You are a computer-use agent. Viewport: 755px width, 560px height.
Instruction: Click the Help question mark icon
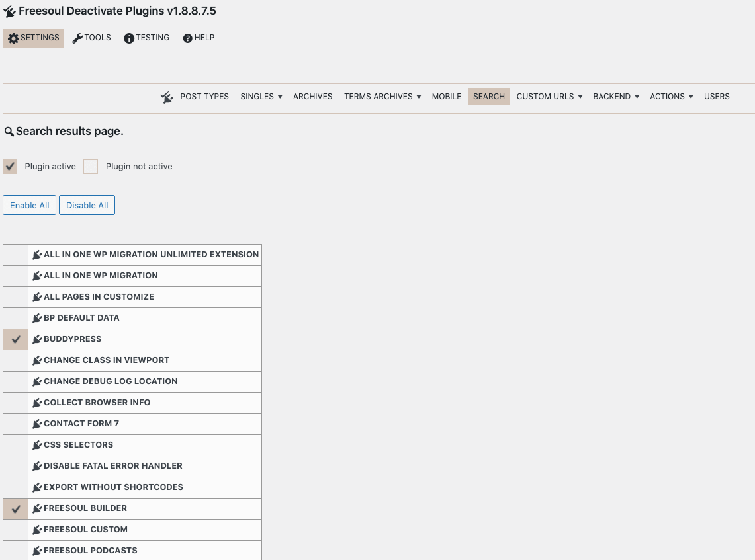click(x=186, y=38)
